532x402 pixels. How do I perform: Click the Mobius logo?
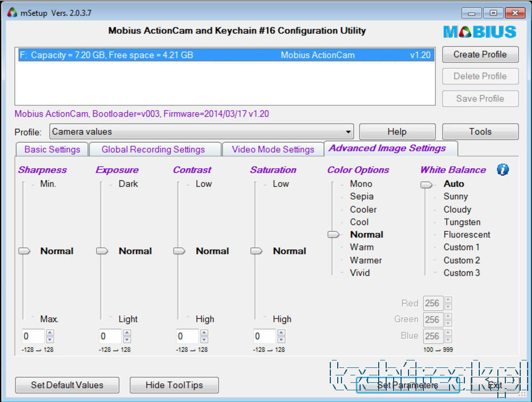coord(480,32)
